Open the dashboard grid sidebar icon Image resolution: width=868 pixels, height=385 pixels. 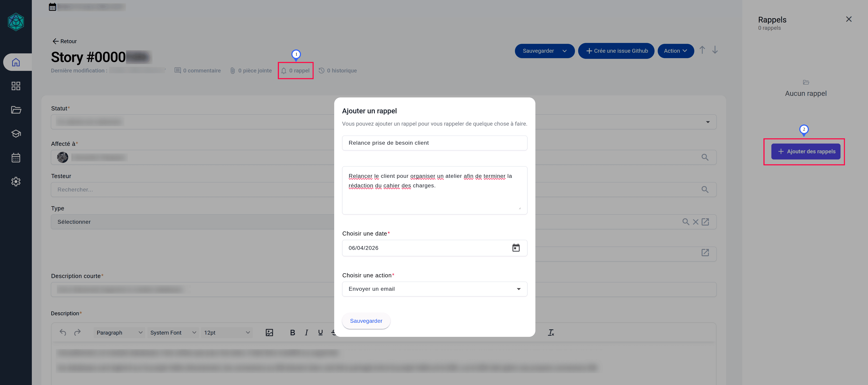click(16, 86)
